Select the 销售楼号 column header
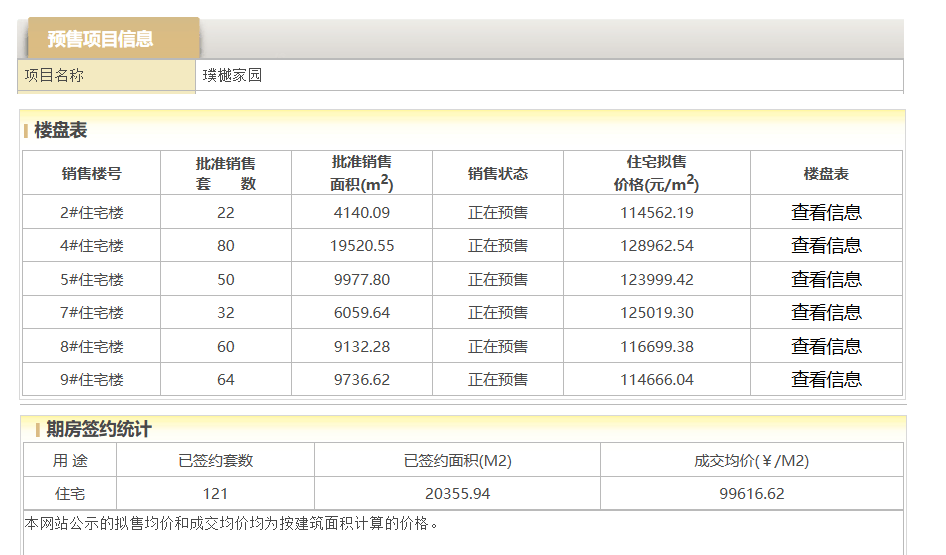Viewport: 946px width, 555px height. 91,173
